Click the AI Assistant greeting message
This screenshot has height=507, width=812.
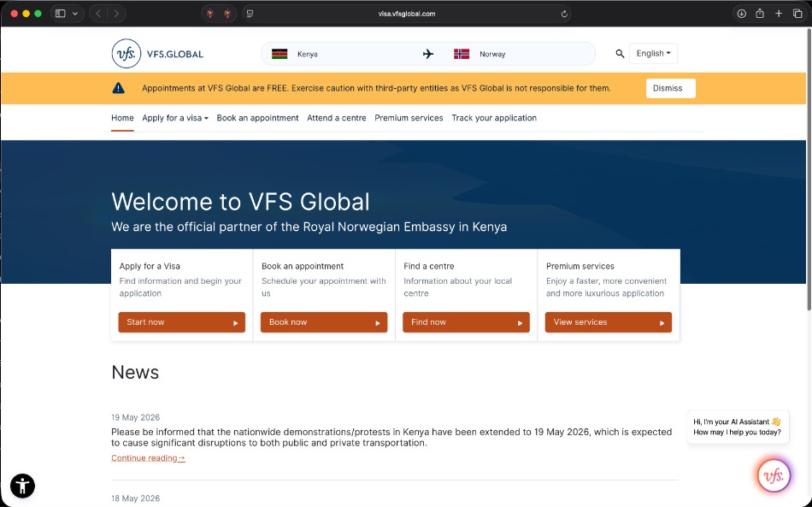738,427
